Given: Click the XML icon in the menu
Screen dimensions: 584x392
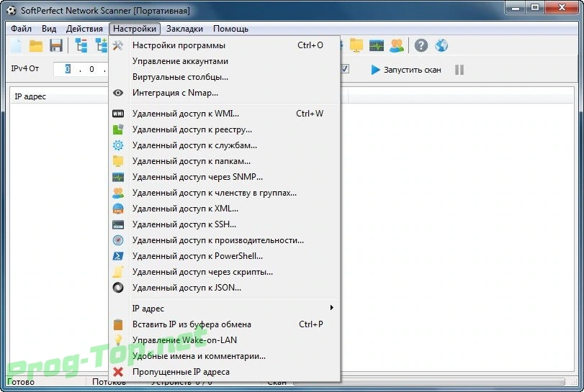Looking at the screenshot, I should click(118, 209).
